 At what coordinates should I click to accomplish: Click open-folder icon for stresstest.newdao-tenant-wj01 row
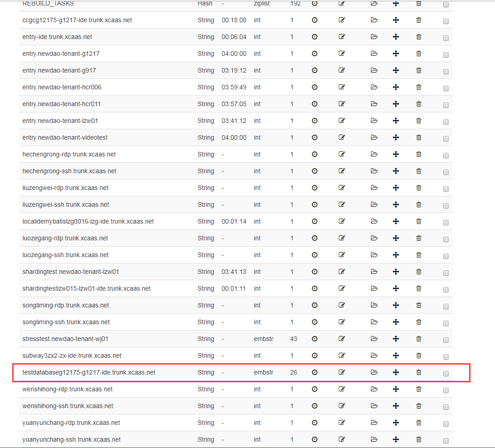tap(374, 339)
